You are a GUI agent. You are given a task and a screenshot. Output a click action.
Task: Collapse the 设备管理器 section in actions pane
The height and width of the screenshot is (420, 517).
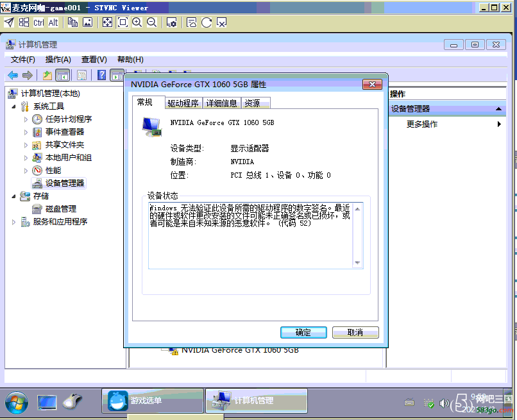point(498,109)
